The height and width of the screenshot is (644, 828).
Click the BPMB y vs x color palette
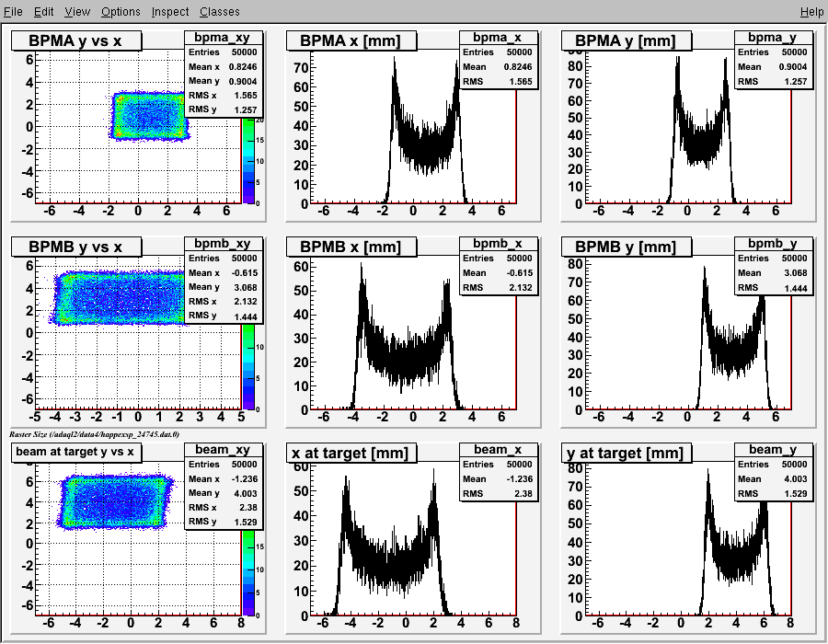pyautogui.click(x=247, y=367)
